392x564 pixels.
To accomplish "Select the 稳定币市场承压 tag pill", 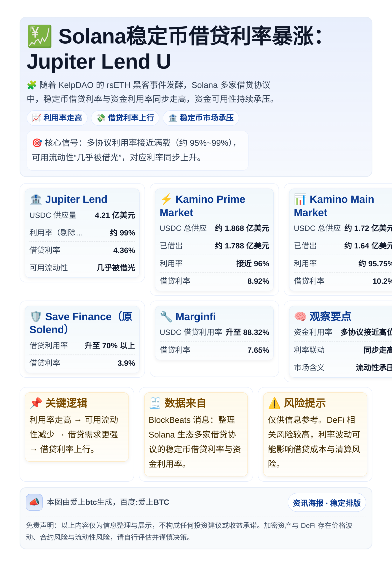I will coord(201,118).
